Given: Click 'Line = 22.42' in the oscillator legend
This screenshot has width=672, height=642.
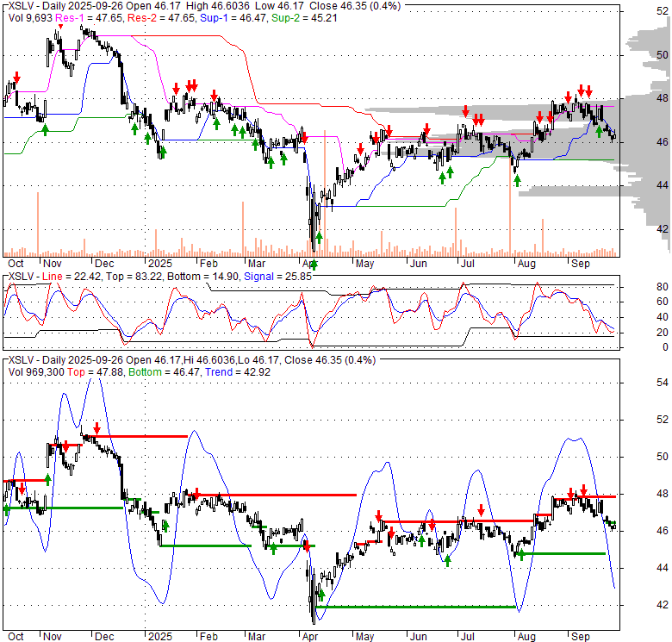Looking at the screenshot, I should click(x=72, y=277).
